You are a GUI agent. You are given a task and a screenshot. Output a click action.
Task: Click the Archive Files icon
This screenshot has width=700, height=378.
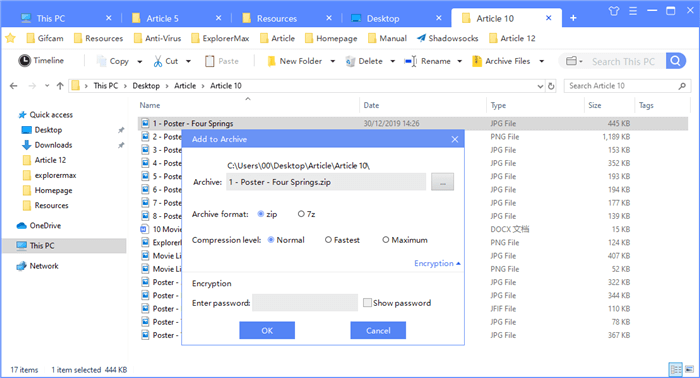[x=477, y=61]
